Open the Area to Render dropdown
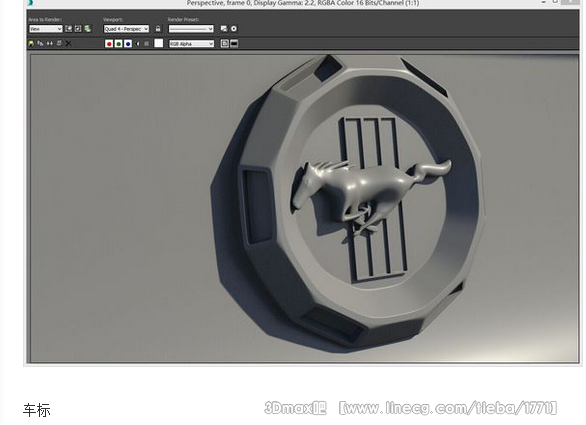Viewport: 586px width, 425px height. coord(46,29)
